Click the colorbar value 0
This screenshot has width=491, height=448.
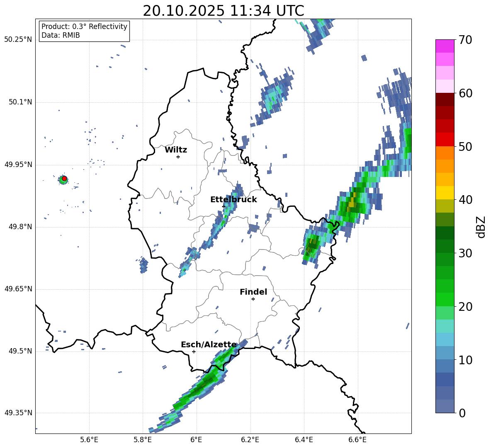(x=462, y=413)
